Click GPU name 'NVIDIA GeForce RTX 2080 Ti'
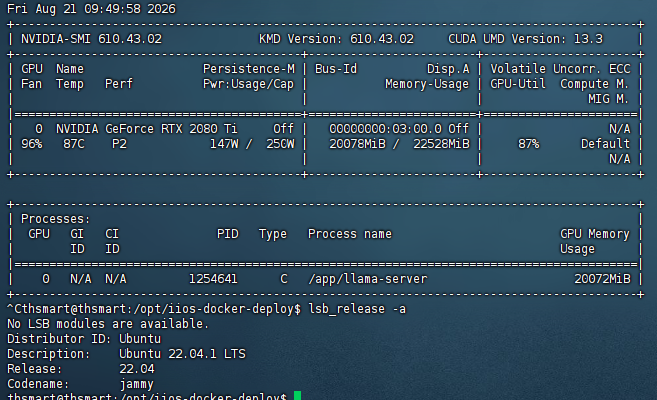 [147, 129]
